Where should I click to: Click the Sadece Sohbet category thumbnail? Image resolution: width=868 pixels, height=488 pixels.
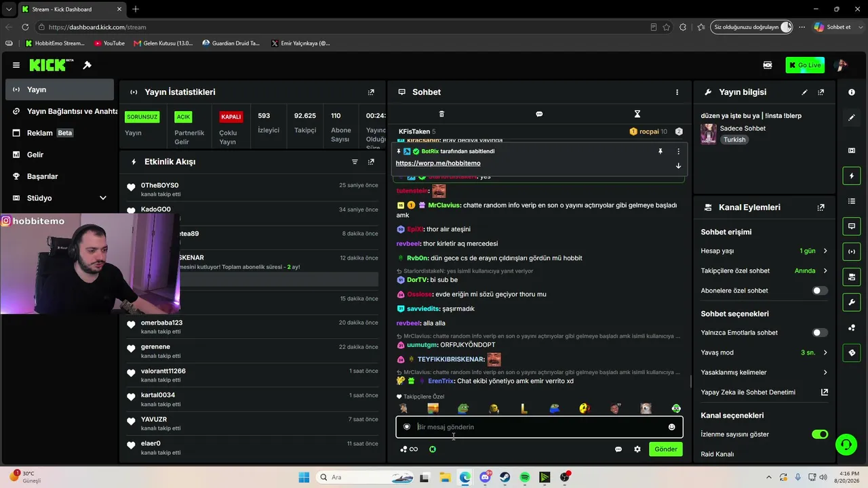(709, 134)
